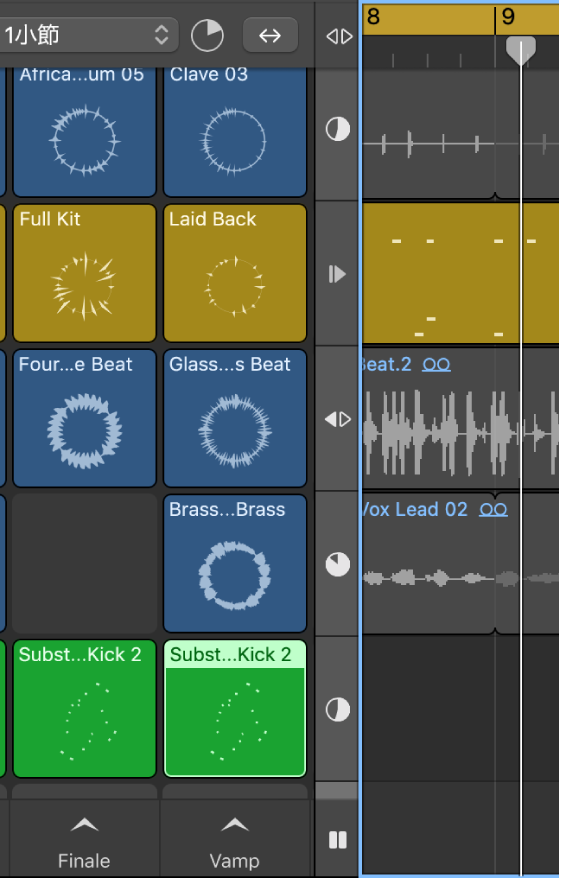Toggle the Subst Kick 2 row half-circle indicator
Screen dimensions: 561x880
point(338,709)
